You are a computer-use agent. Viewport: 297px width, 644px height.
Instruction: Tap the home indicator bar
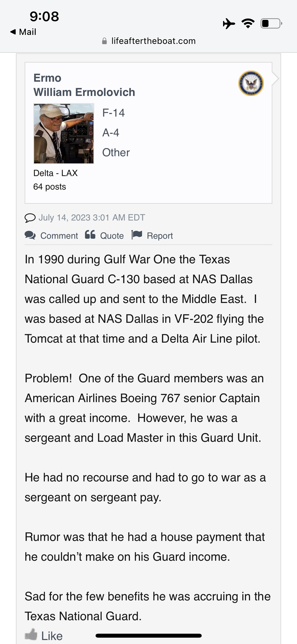point(149,636)
